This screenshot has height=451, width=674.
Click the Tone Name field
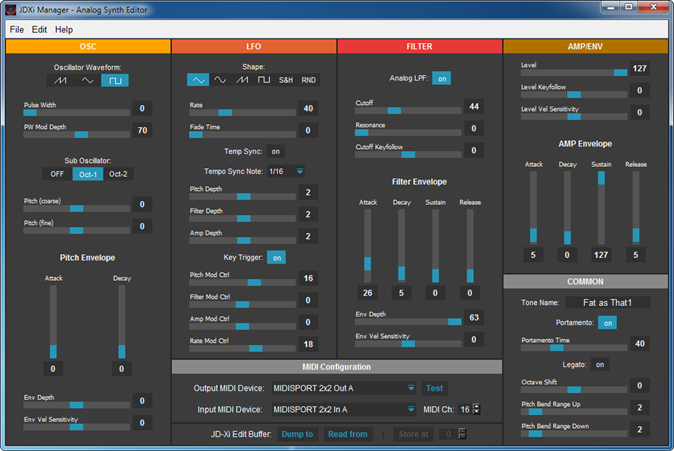607,303
